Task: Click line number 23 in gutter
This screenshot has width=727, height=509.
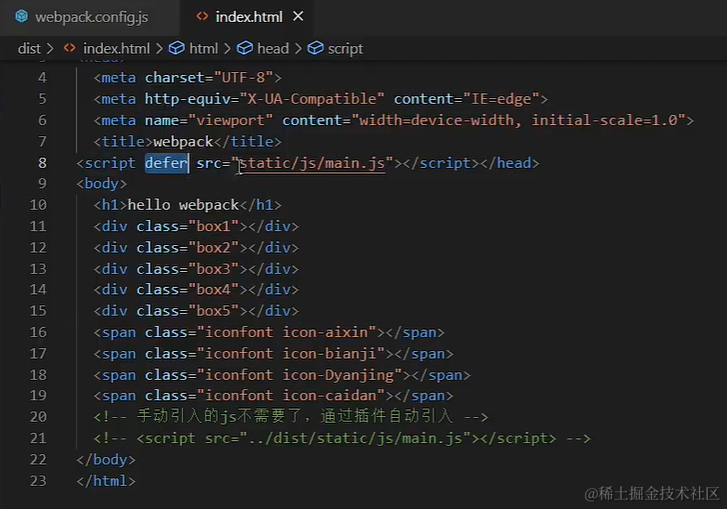Action: click(x=38, y=481)
